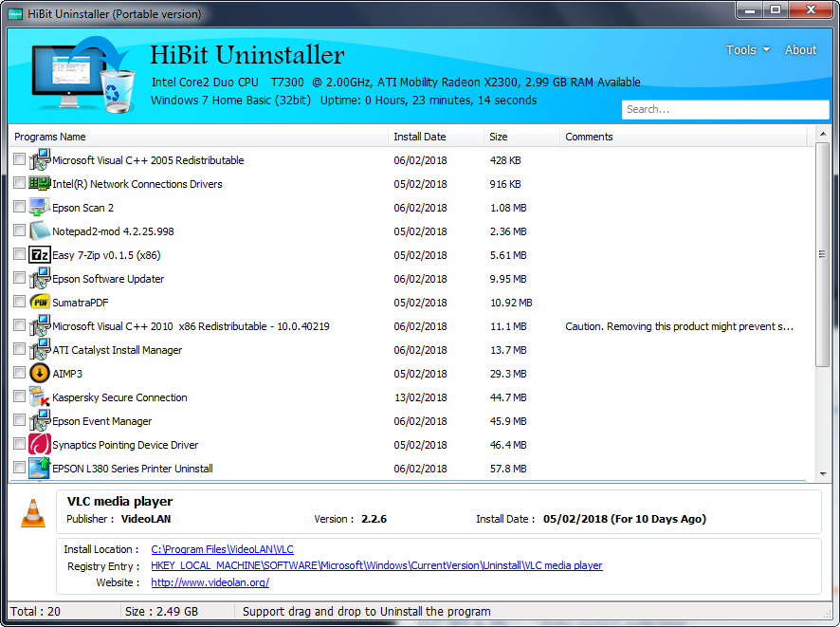Screen dimensions: 840x627
Task: Check the AIMP3 checkbox
Action: coord(19,373)
